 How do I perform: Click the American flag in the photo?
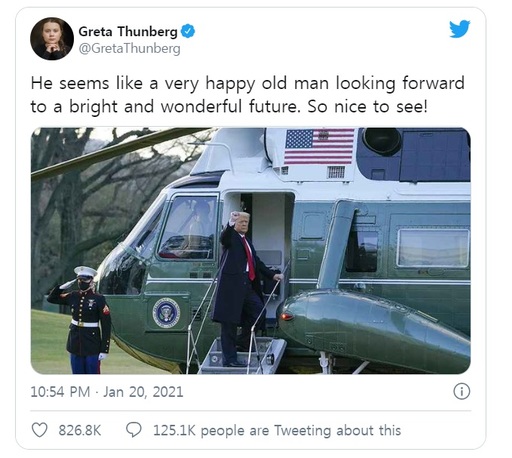(319, 146)
